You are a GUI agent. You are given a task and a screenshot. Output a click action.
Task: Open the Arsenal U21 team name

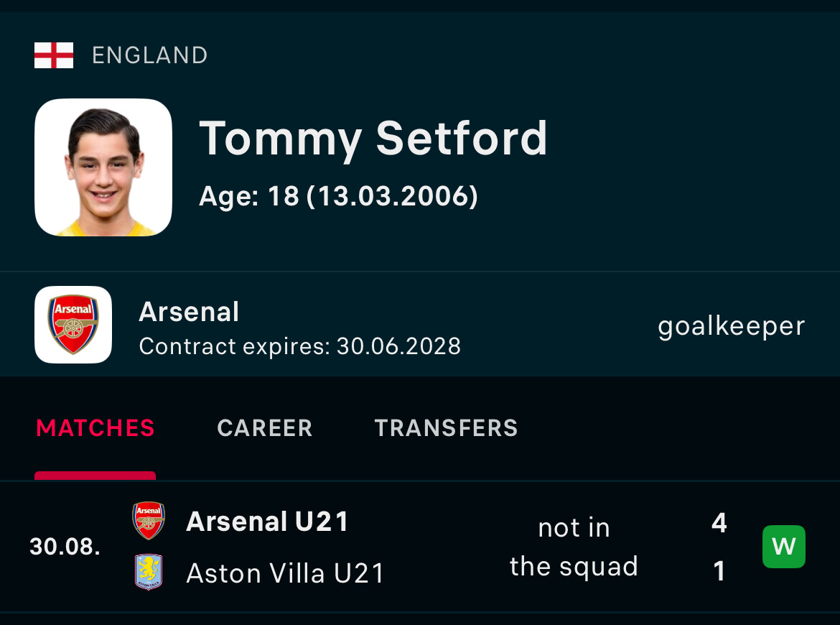pos(267,522)
